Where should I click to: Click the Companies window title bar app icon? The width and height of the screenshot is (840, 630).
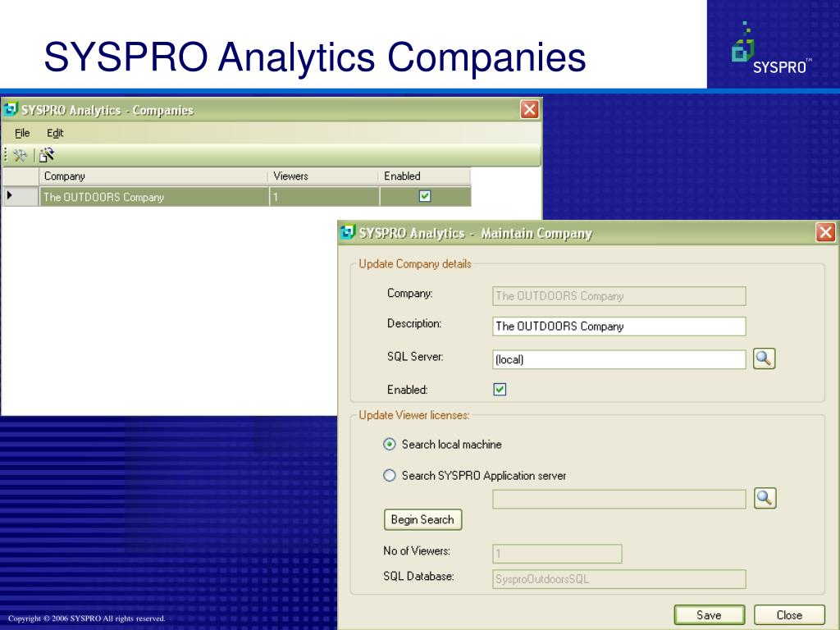pos(10,109)
